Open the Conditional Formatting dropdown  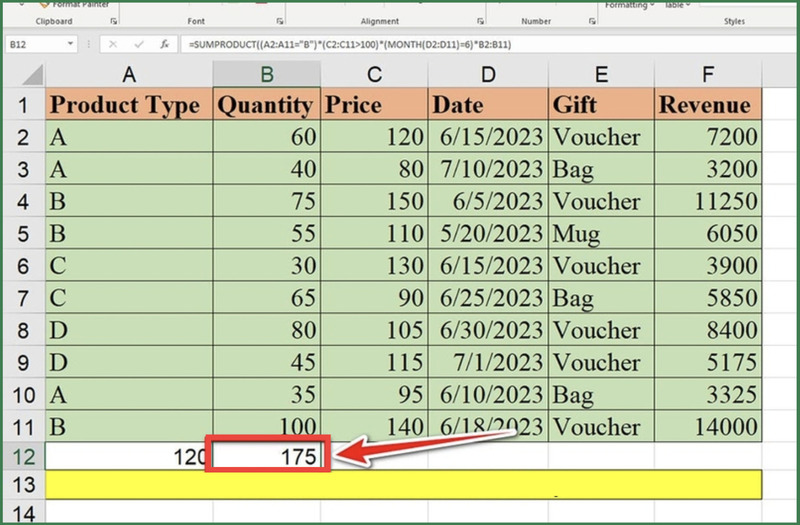tap(652, 5)
